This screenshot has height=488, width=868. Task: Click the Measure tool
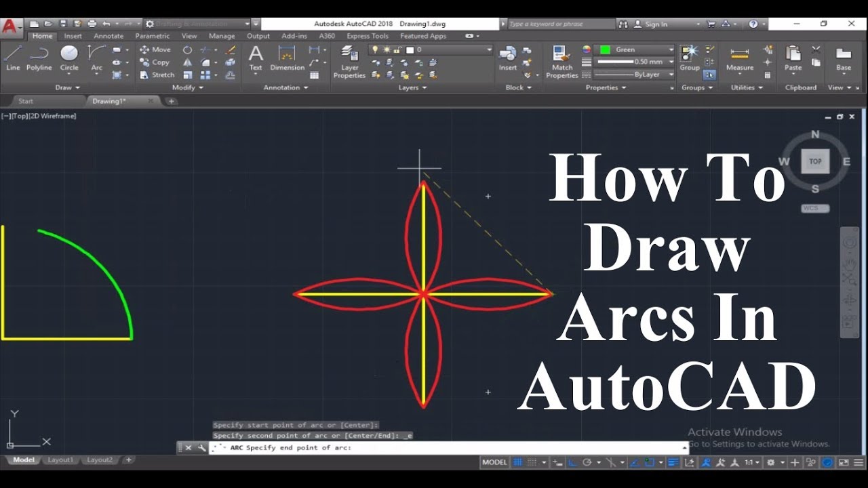[x=740, y=58]
